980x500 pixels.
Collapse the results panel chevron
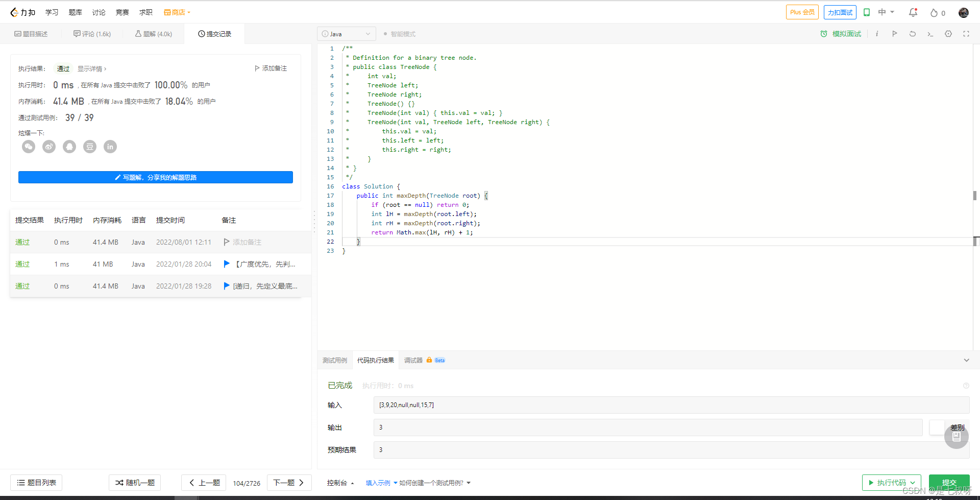click(x=966, y=360)
